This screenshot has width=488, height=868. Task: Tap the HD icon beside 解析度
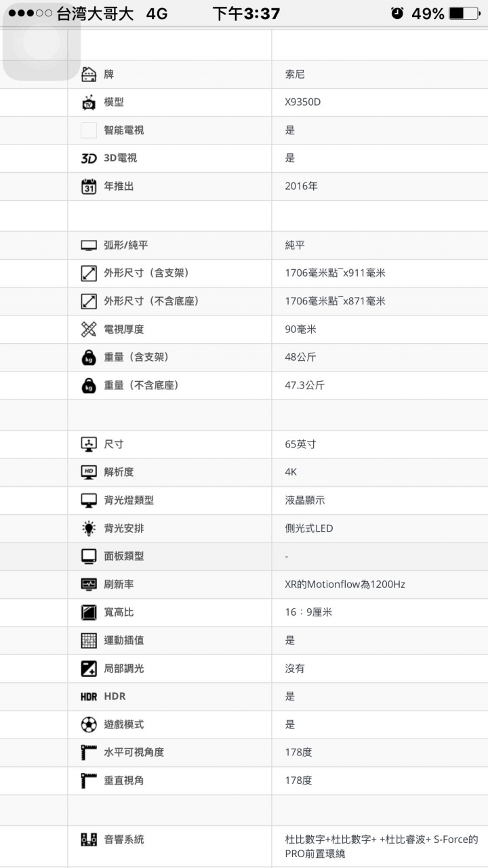click(x=89, y=472)
